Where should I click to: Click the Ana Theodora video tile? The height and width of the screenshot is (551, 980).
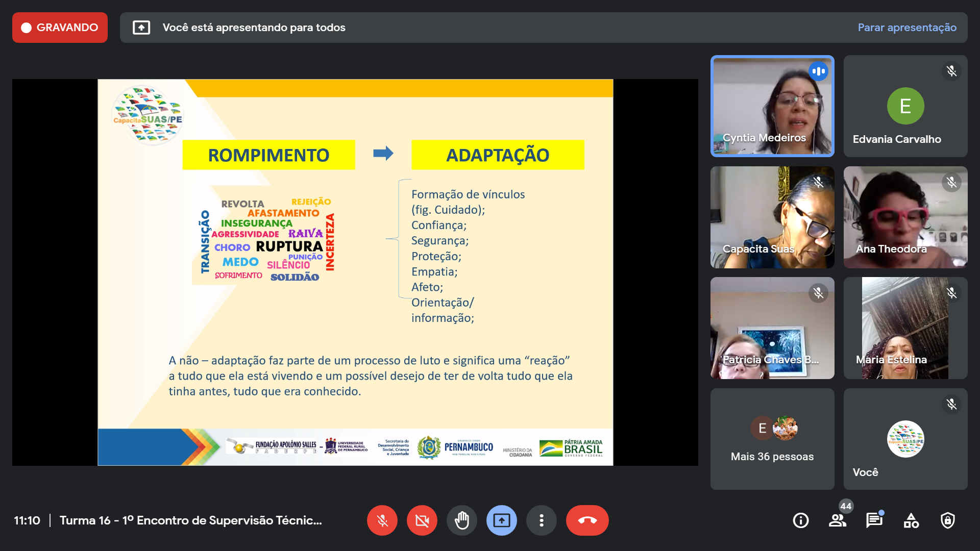905,217
